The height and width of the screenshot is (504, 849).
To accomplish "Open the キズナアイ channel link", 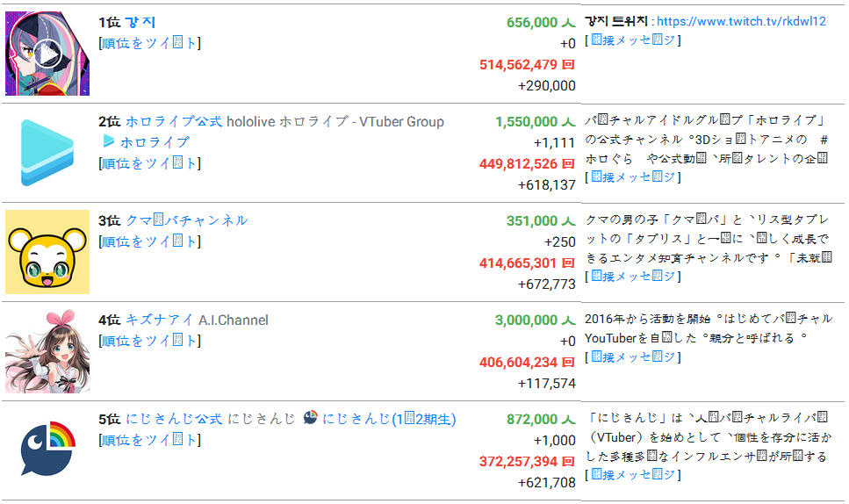I will pyautogui.click(x=159, y=320).
